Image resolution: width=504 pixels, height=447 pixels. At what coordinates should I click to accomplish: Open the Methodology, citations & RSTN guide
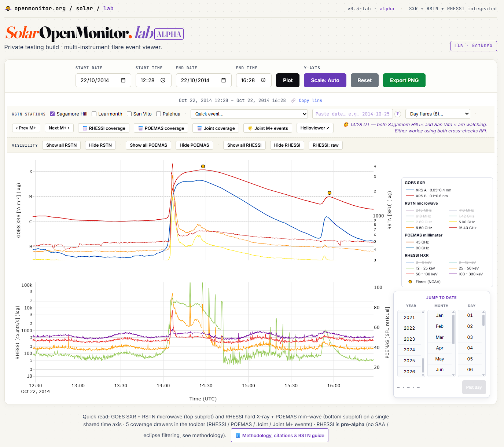click(280, 435)
